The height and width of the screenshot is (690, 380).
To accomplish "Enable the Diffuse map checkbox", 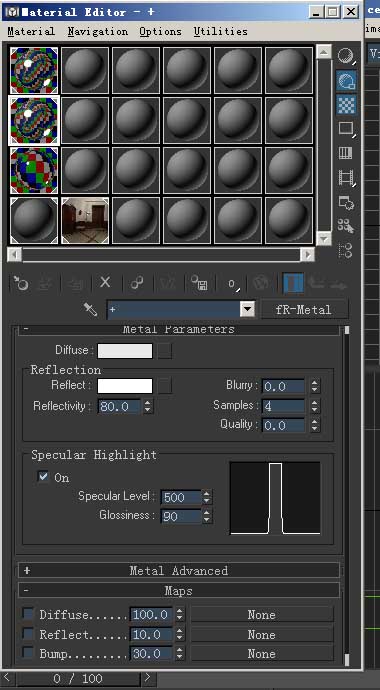I will click(x=28, y=614).
